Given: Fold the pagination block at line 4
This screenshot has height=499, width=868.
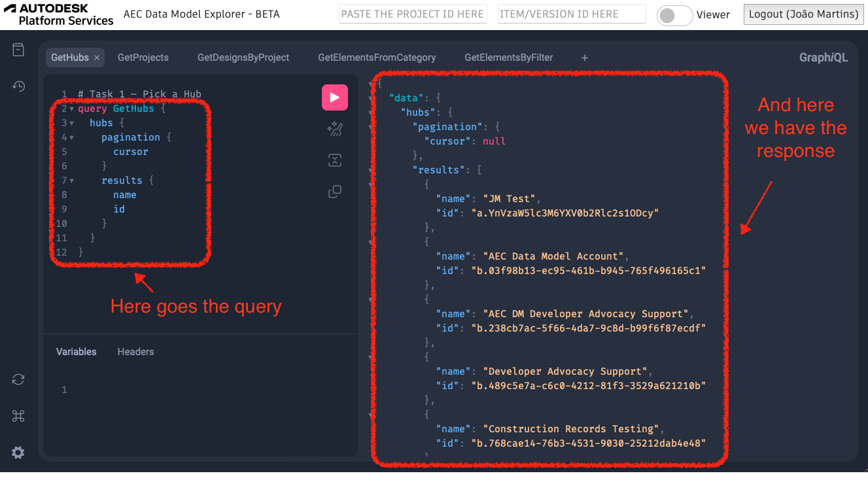Looking at the screenshot, I should pos(72,137).
